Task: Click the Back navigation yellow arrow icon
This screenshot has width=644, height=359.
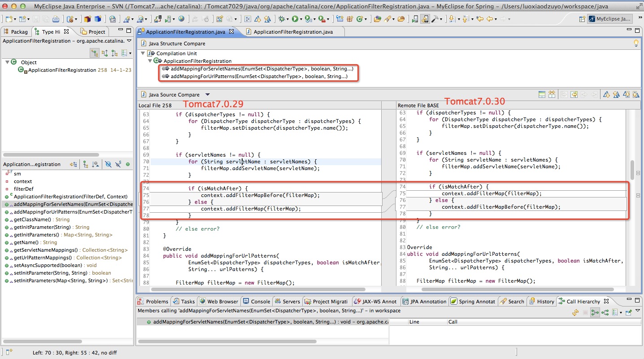Action: coord(491,19)
